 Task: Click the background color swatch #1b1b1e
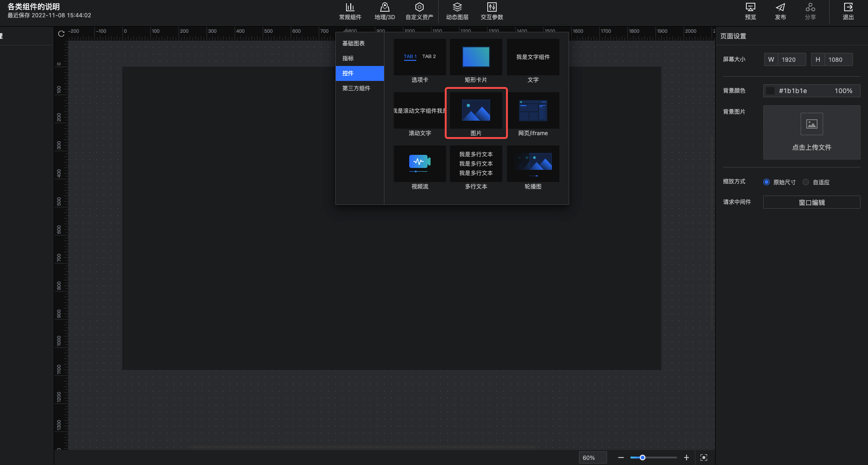(x=770, y=91)
